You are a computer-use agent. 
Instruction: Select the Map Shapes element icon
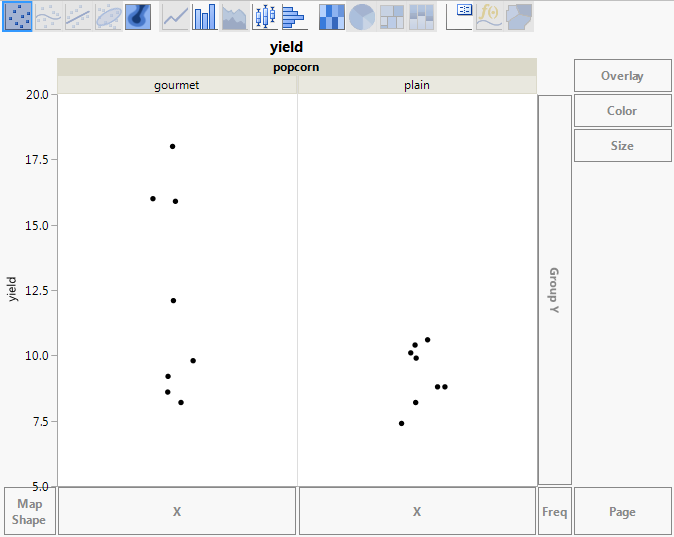519,17
